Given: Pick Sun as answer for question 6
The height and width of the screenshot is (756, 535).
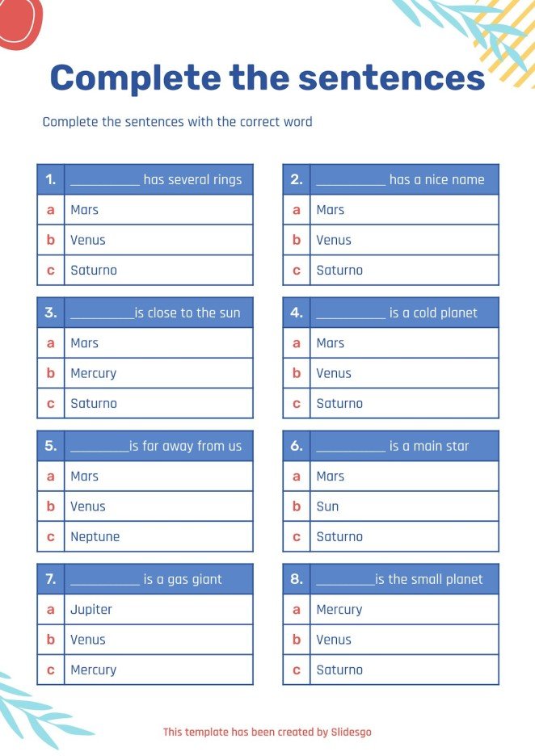Looking at the screenshot, I should click(327, 506).
